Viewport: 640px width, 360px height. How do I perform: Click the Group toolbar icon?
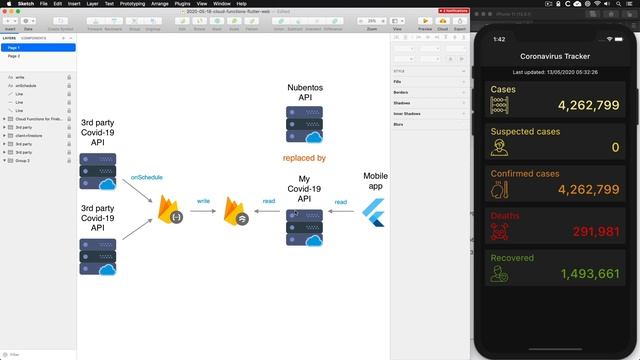pyautogui.click(x=134, y=21)
